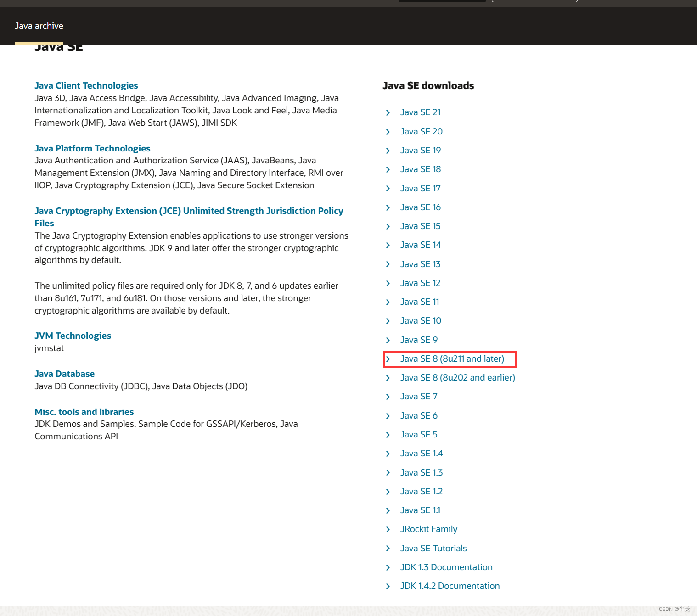
Task: Open Java SE 11 downloads link
Action: (420, 302)
